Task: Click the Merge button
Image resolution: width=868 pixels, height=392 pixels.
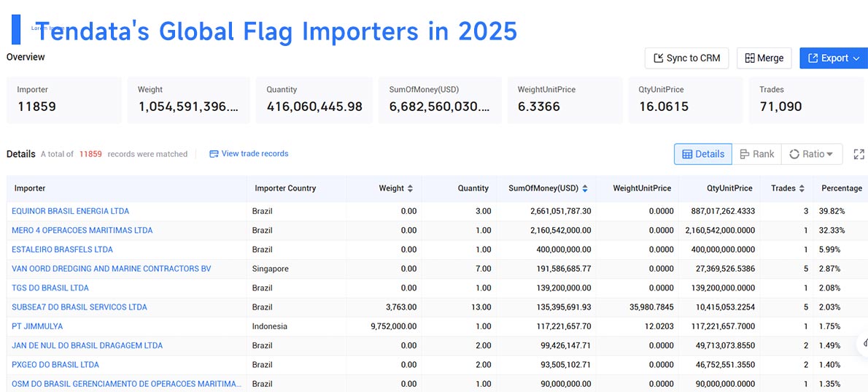Action: click(764, 58)
